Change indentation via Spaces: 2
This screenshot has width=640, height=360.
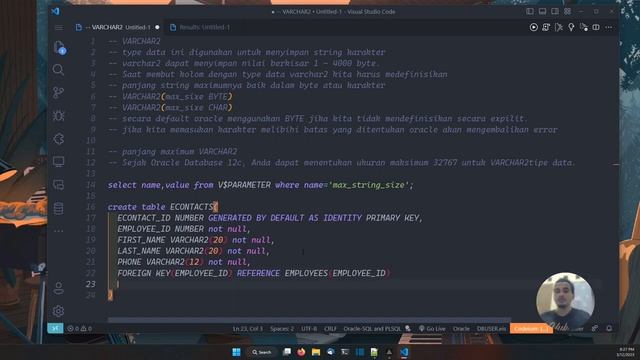282,328
